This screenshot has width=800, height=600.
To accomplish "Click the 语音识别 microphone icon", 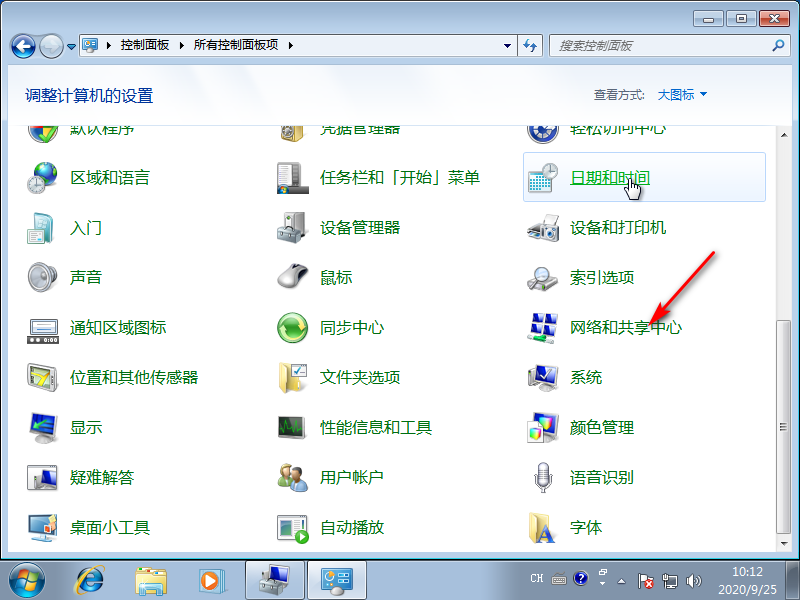I will click(543, 478).
